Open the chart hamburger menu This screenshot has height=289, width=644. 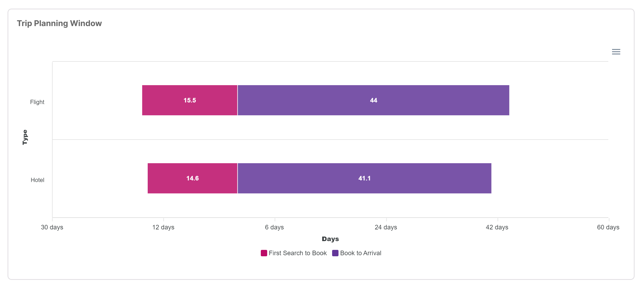[x=616, y=52]
